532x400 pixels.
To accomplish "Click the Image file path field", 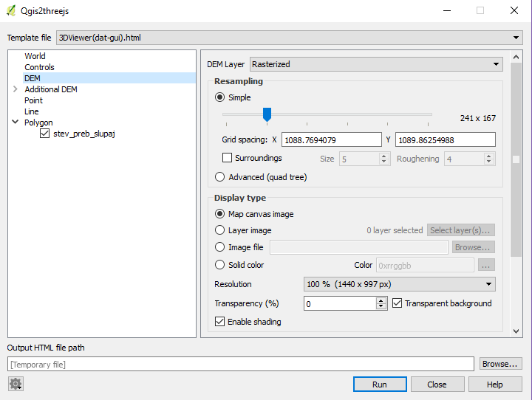I will [x=359, y=247].
